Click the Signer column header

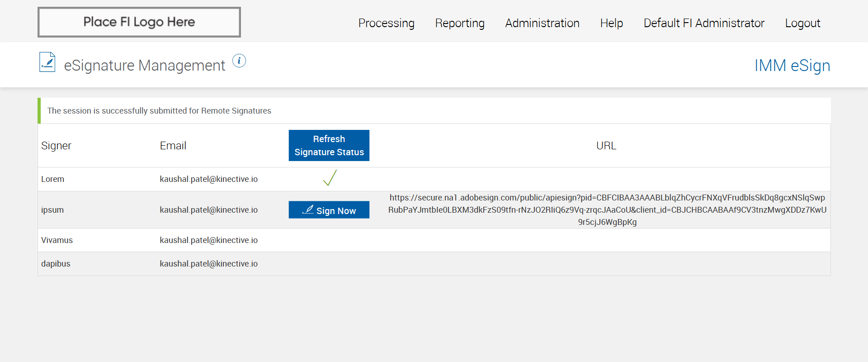[x=56, y=146]
